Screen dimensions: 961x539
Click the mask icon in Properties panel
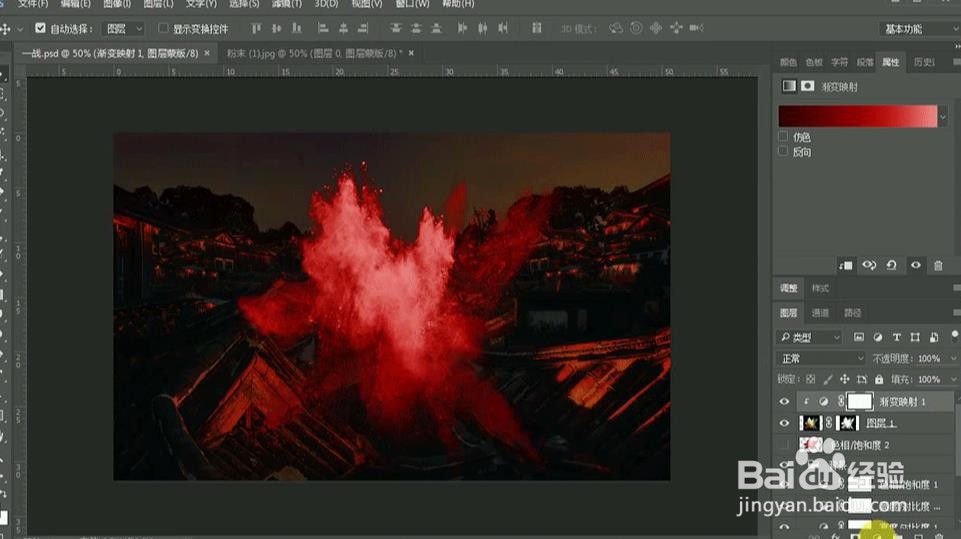(x=808, y=86)
